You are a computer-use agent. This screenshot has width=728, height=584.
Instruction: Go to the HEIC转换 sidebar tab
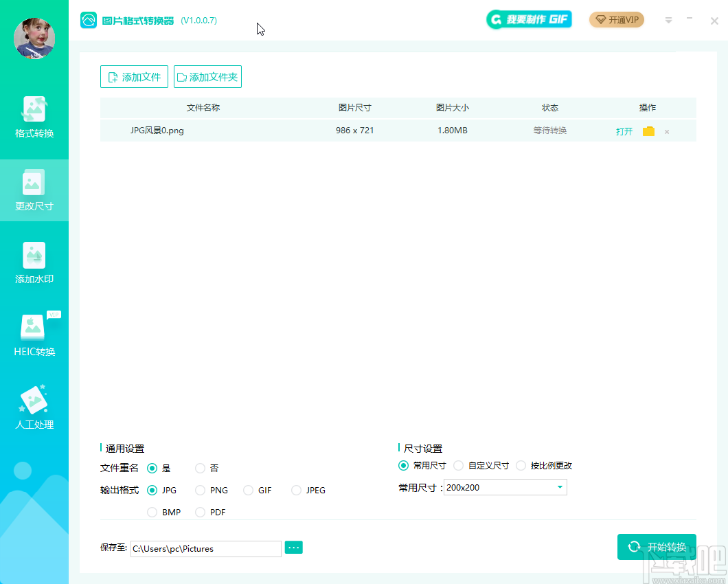(x=34, y=335)
